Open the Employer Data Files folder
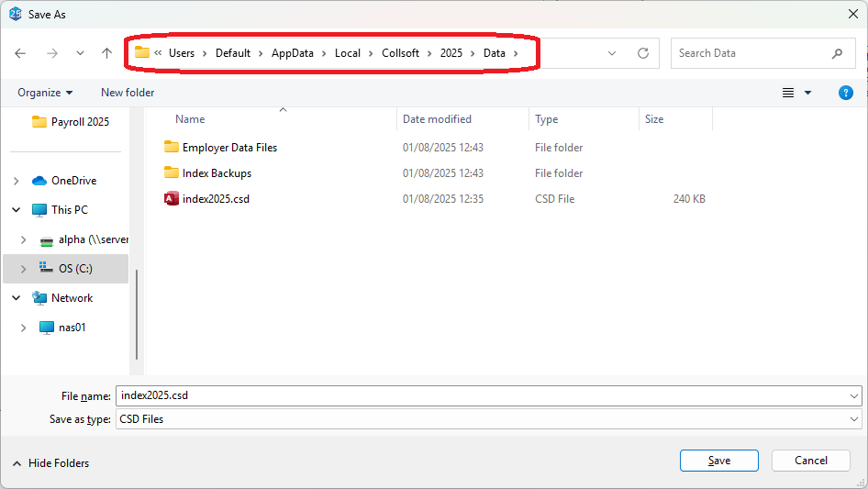 point(229,148)
